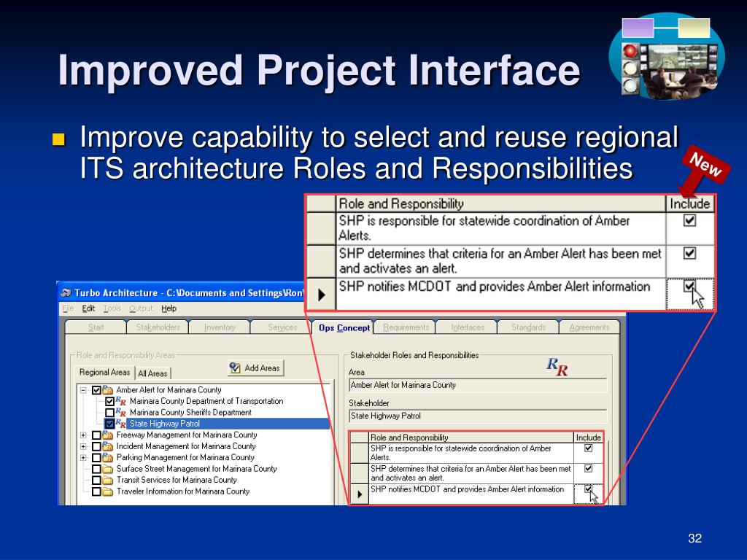The image size is (747, 560).
Task: Open the grayed Tools menu
Action: (x=112, y=308)
